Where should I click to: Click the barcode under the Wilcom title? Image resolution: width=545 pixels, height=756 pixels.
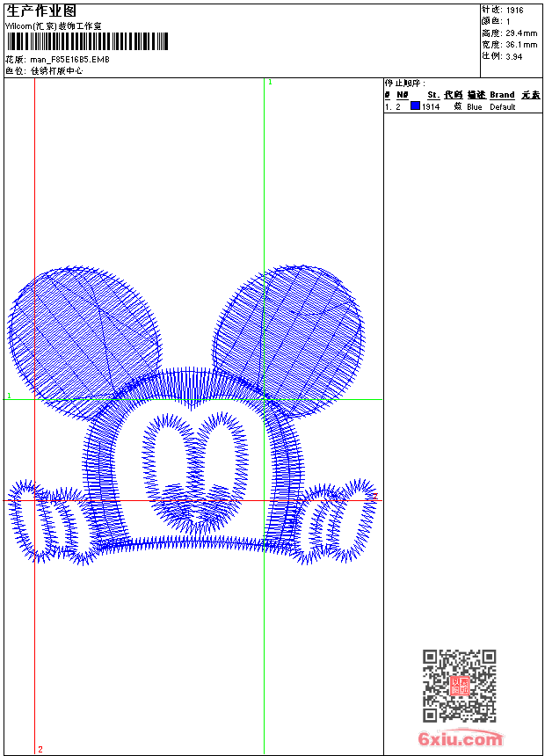click(x=86, y=43)
